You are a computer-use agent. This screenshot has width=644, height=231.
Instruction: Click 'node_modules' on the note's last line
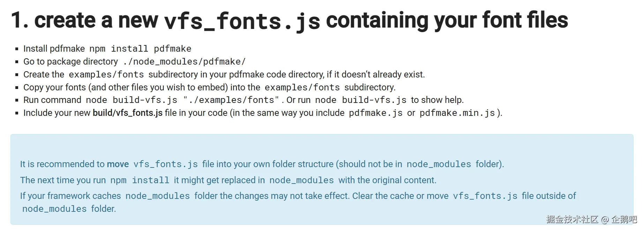[54, 209]
